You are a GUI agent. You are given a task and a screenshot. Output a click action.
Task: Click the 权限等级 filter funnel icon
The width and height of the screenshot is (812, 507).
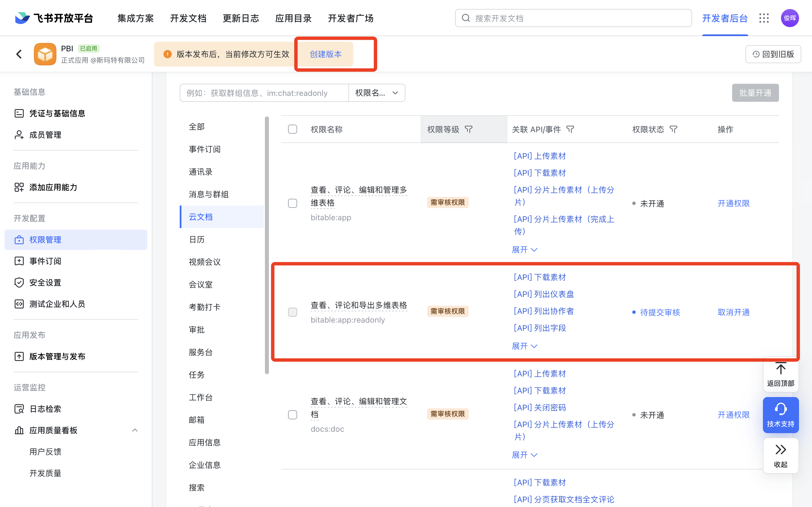pos(469,129)
